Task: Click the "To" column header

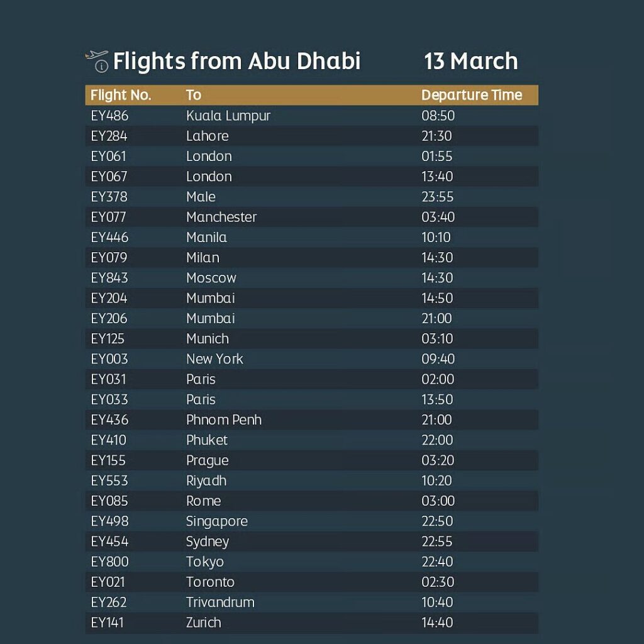Action: point(193,95)
